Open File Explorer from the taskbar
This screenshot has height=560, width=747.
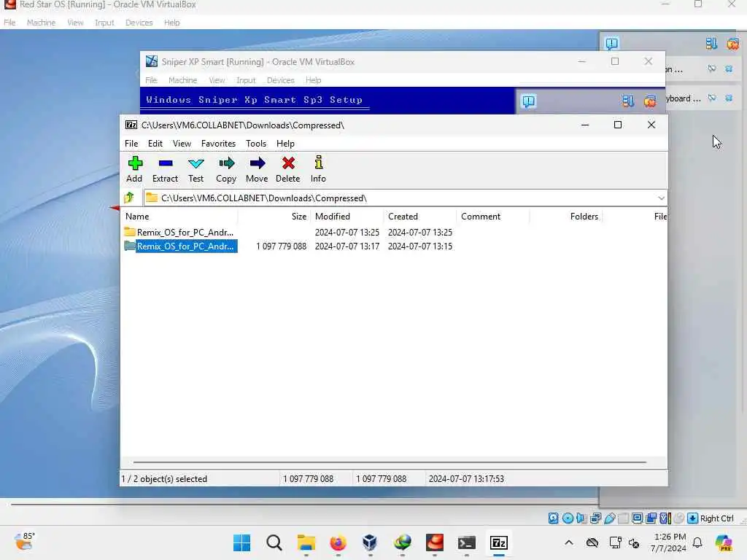(x=306, y=542)
